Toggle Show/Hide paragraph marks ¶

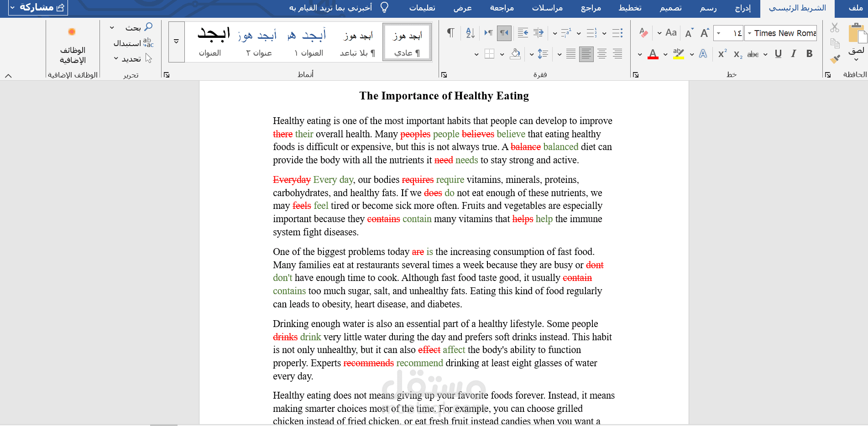[451, 33]
